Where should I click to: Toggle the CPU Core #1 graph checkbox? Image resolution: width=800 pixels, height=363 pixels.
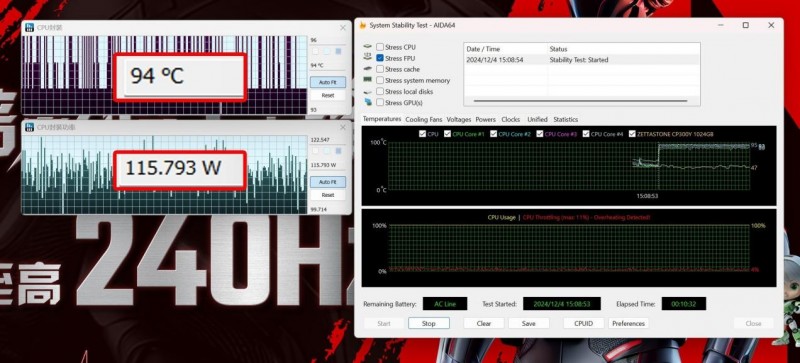(447, 134)
